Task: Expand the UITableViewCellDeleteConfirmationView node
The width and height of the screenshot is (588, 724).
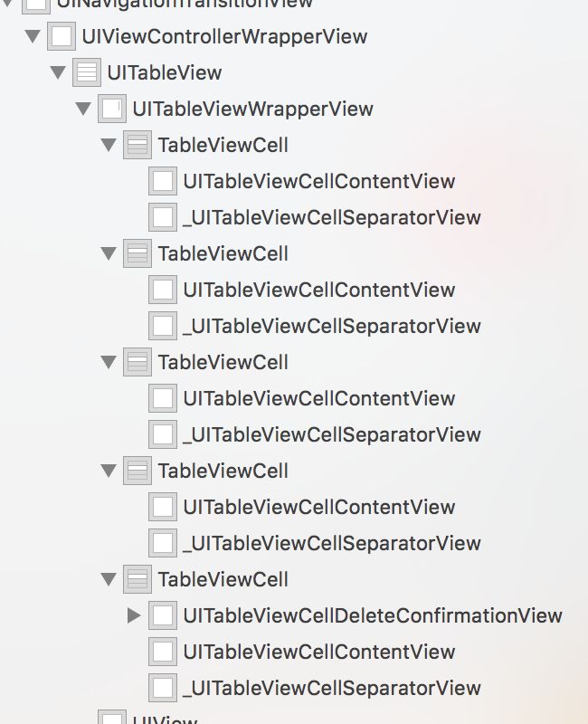Action: tap(134, 615)
